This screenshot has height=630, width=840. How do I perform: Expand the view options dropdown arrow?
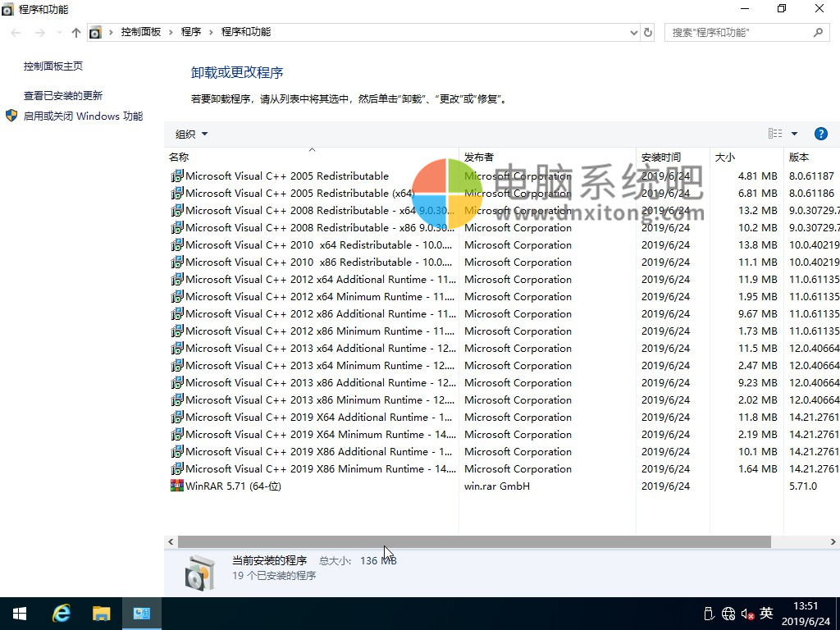[794, 134]
